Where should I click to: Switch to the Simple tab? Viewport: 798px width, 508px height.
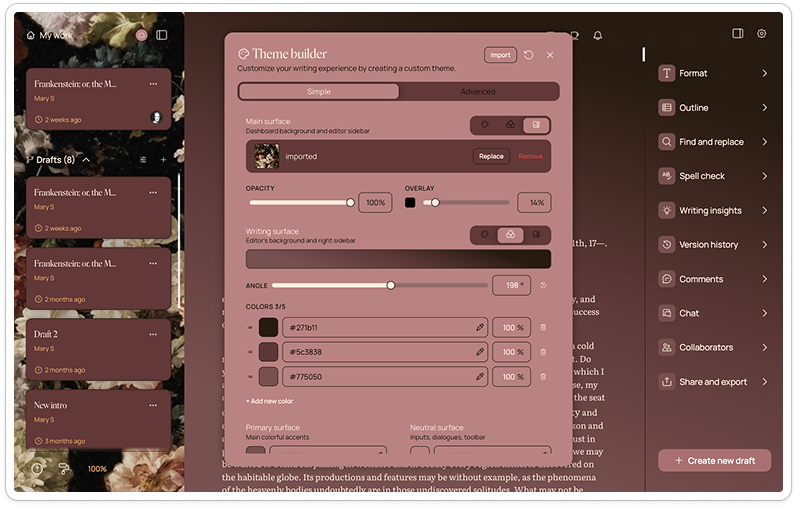pos(319,92)
